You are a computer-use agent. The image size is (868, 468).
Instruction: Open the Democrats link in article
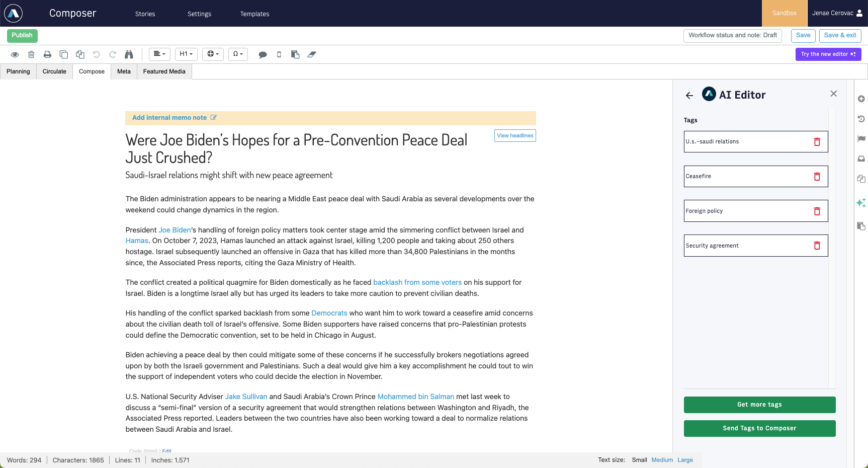click(329, 313)
